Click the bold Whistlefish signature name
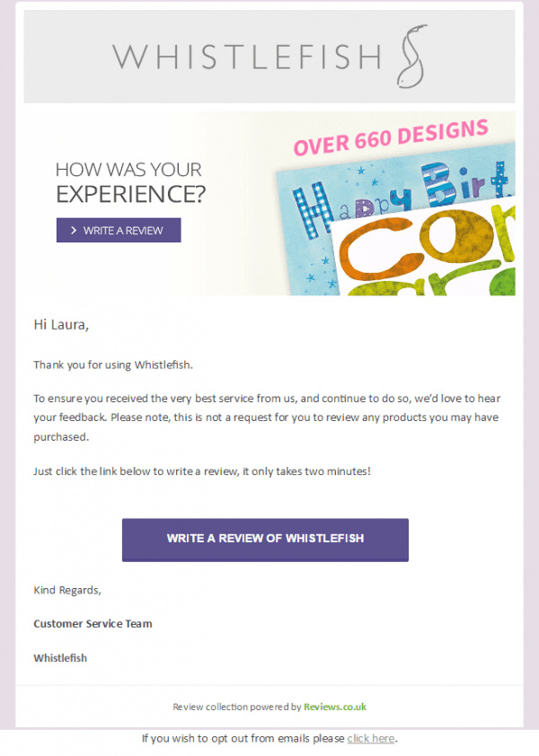Viewport: 539px width, 756px height. 60,657
